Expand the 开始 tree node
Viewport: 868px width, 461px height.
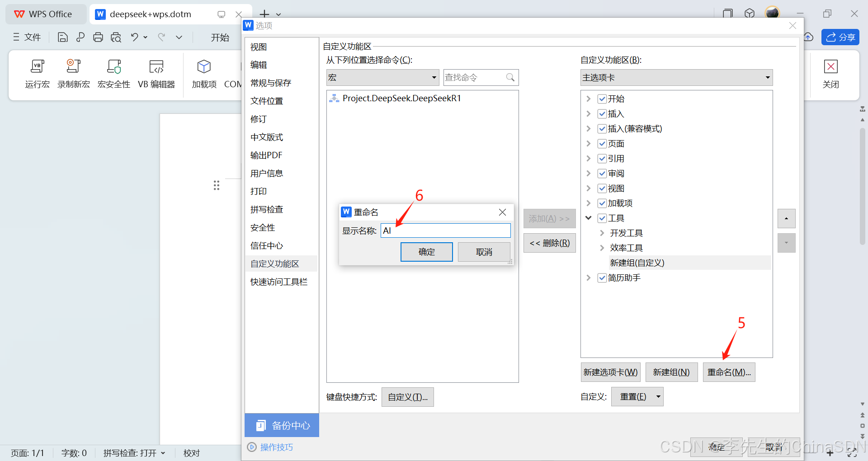point(588,99)
